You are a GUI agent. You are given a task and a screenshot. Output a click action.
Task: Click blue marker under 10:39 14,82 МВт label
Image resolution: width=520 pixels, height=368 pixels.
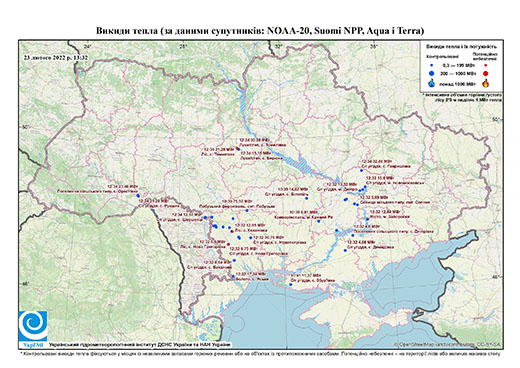(x=307, y=198)
